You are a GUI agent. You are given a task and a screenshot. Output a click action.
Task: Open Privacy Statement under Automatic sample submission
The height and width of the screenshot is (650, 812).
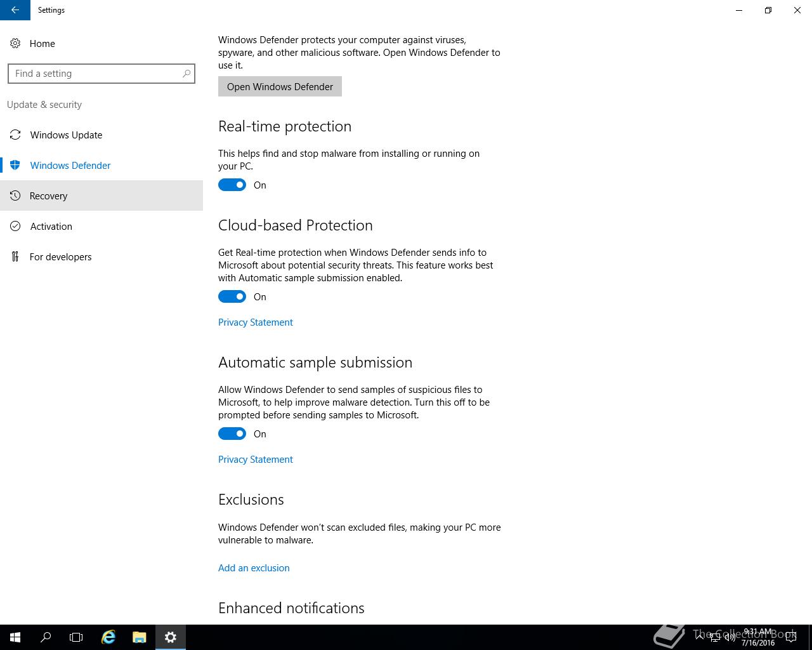pos(256,459)
